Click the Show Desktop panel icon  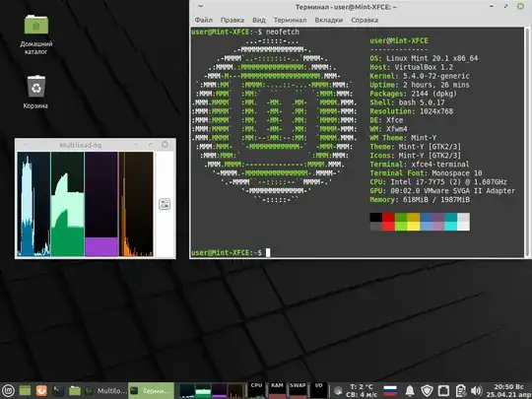[x=25, y=390]
